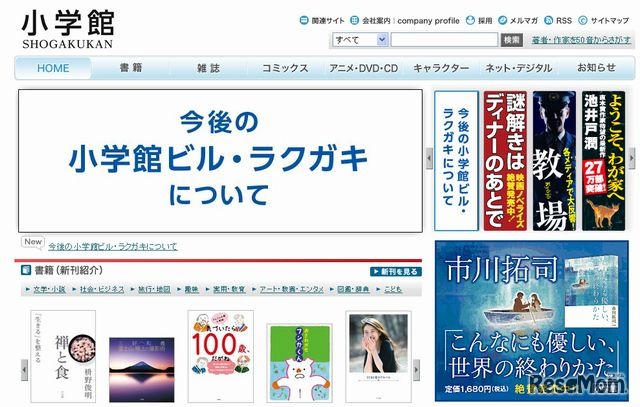Open the 会社案内 company info icon
Image resolution: width=640 pixels, height=407 pixels.
click(355, 20)
